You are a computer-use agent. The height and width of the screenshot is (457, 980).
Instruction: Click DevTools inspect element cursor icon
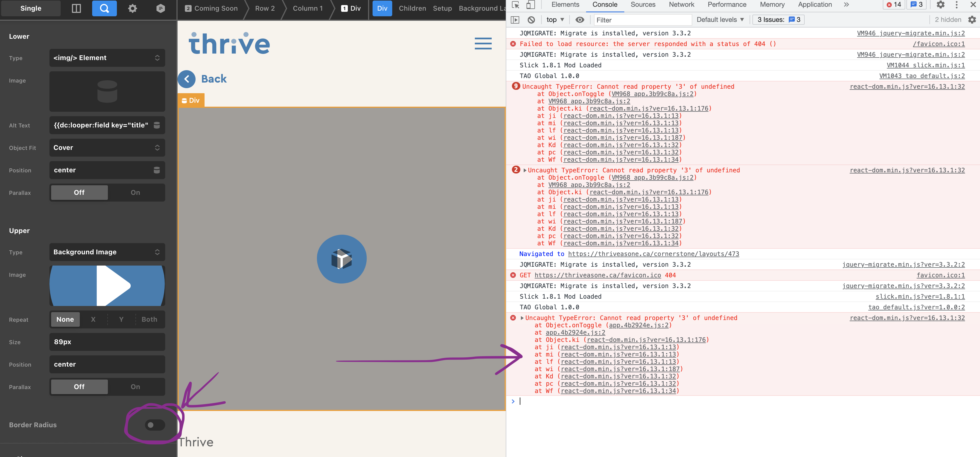click(x=516, y=5)
